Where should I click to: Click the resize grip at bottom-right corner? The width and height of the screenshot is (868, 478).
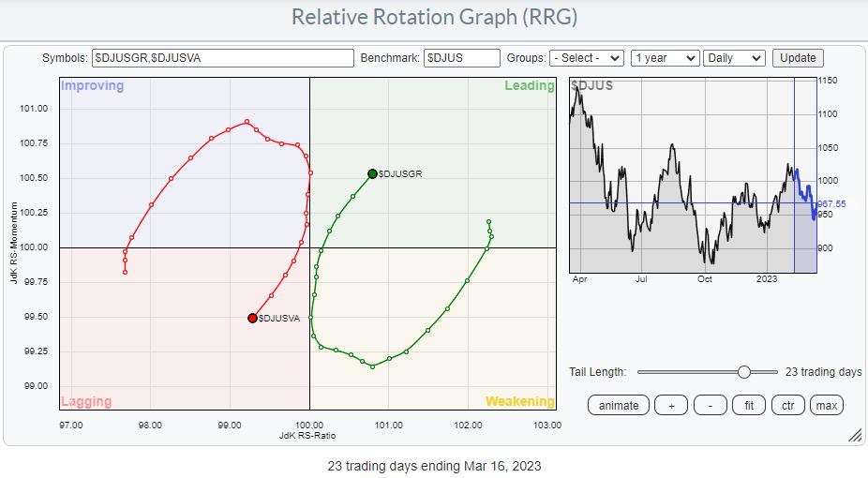point(854,435)
